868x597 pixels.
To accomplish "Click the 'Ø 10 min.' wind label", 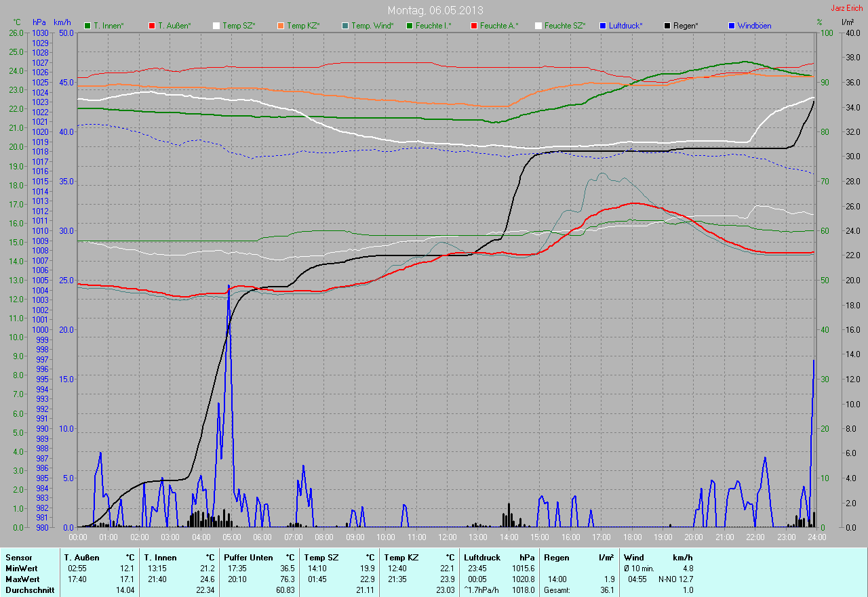I will [x=639, y=569].
